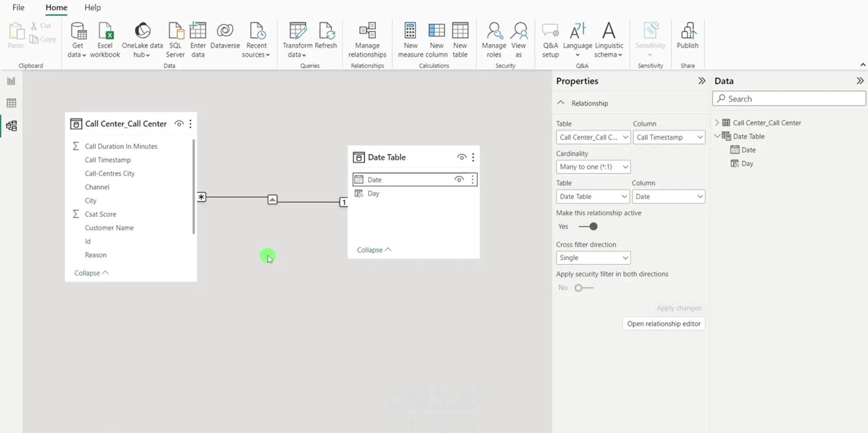Select Call Timestamp column in table card
This screenshot has width=868, height=433.
[108, 160]
